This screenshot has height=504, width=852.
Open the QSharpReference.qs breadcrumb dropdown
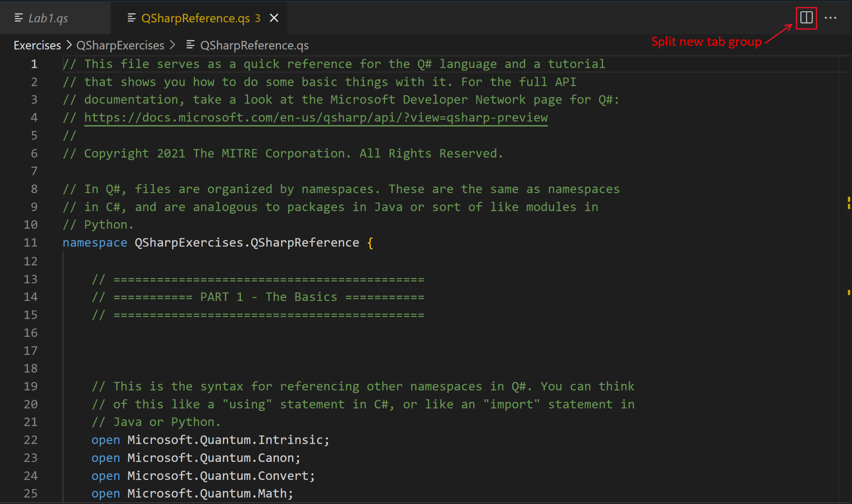tap(254, 45)
